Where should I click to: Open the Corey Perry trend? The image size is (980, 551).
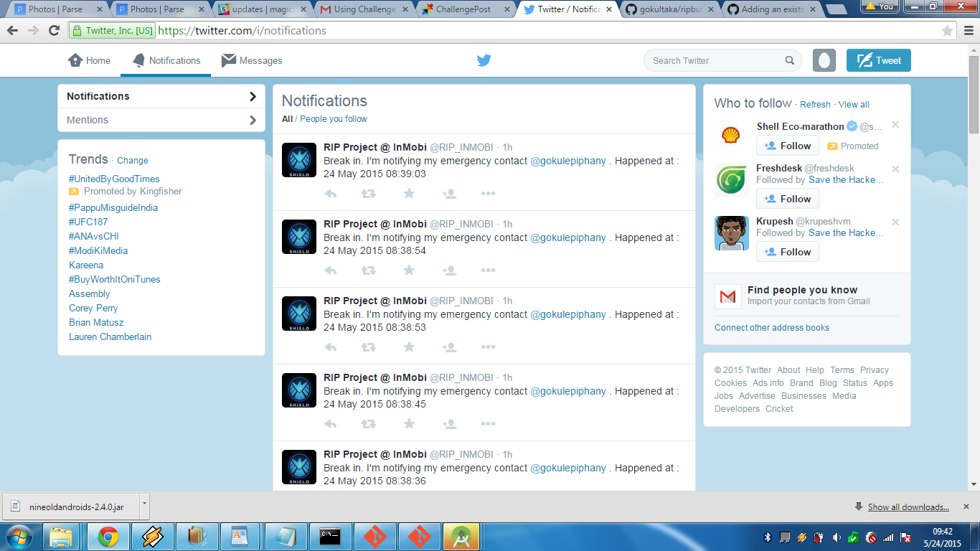93,309
